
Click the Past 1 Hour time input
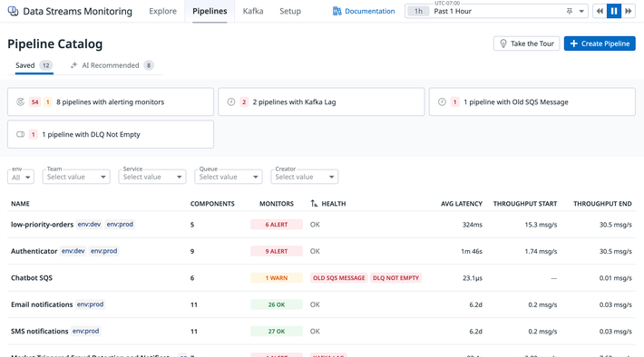click(x=497, y=11)
